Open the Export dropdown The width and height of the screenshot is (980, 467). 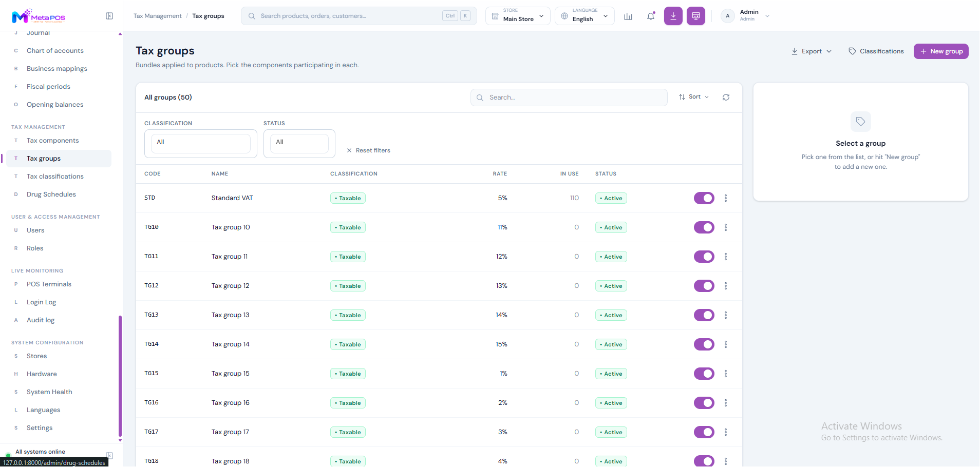(x=812, y=51)
